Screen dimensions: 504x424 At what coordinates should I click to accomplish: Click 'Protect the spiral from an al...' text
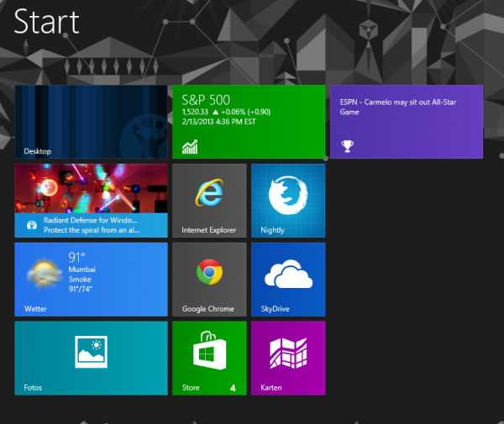[92, 230]
